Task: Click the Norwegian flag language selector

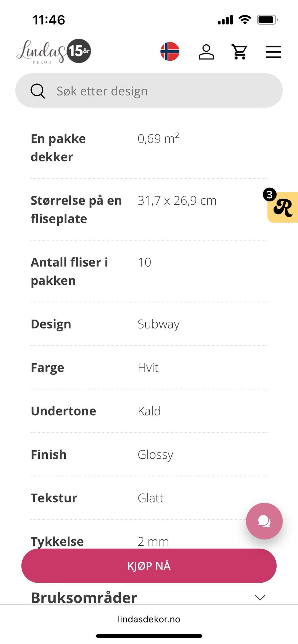Action: tap(170, 52)
